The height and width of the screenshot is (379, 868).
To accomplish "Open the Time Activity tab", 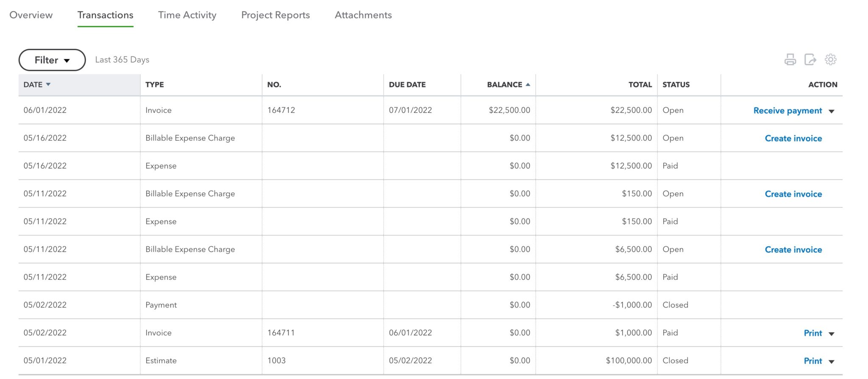I will pyautogui.click(x=187, y=15).
